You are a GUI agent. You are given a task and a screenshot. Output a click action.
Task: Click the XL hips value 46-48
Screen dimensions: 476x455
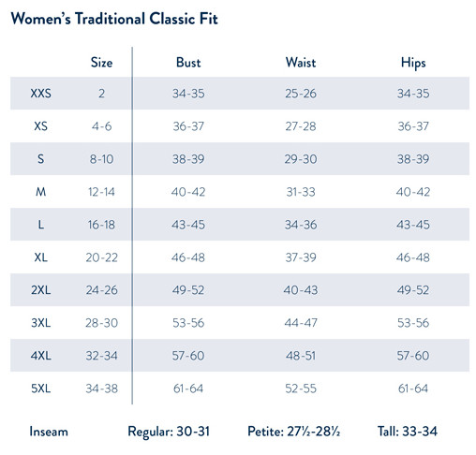tap(413, 257)
